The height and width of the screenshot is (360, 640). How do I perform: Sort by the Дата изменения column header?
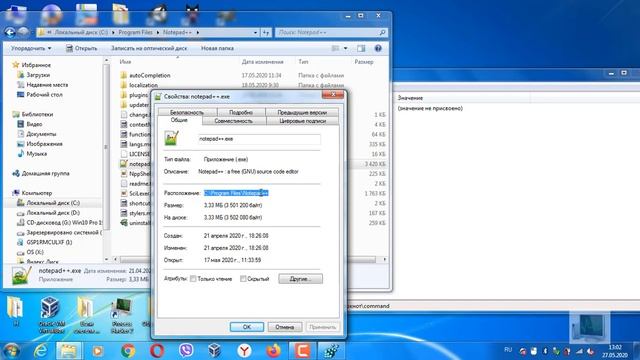pos(262,62)
